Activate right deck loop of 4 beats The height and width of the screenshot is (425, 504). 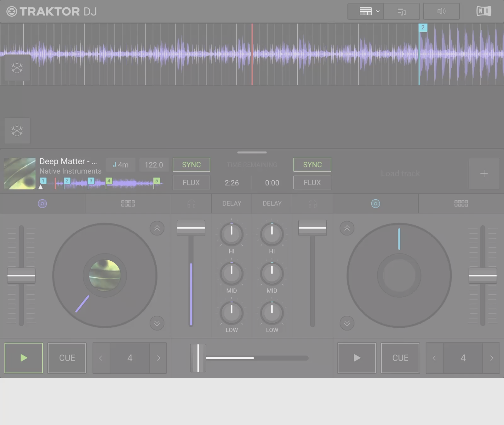[463, 358]
